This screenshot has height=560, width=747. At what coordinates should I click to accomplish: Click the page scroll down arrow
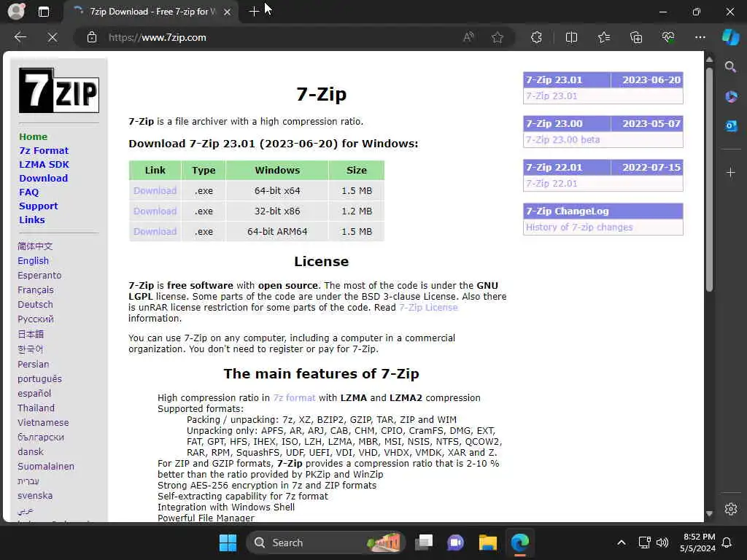(709, 514)
